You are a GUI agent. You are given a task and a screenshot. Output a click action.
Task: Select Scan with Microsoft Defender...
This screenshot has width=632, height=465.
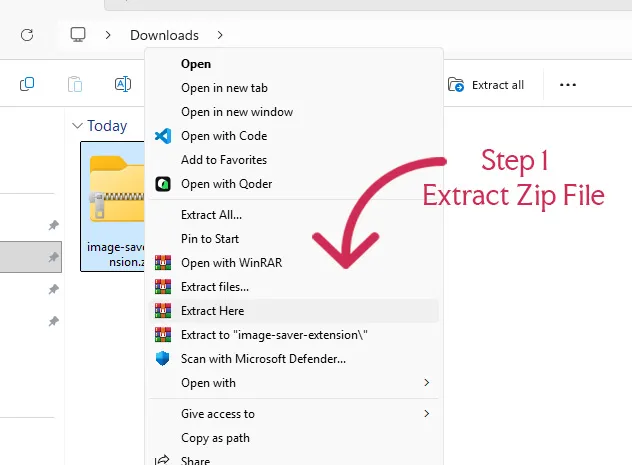294,359
